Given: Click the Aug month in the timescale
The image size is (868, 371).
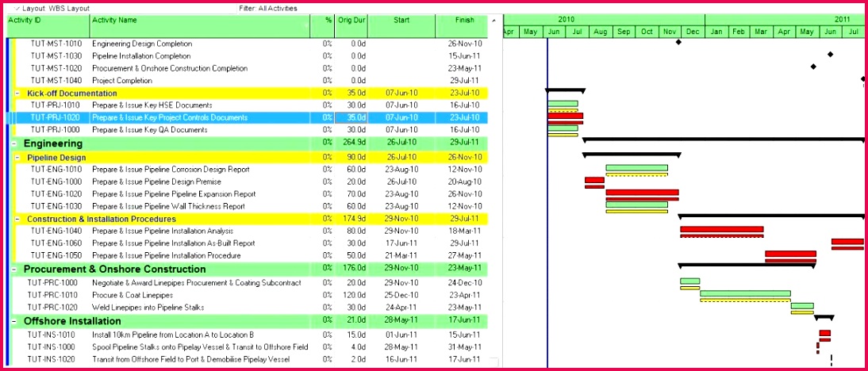Looking at the screenshot, I should (x=601, y=32).
